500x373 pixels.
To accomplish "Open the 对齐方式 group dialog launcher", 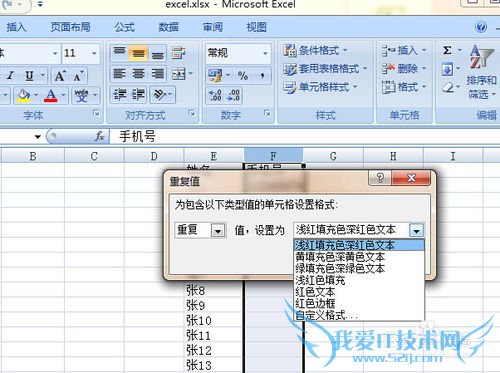I will pyautogui.click(x=192, y=113).
